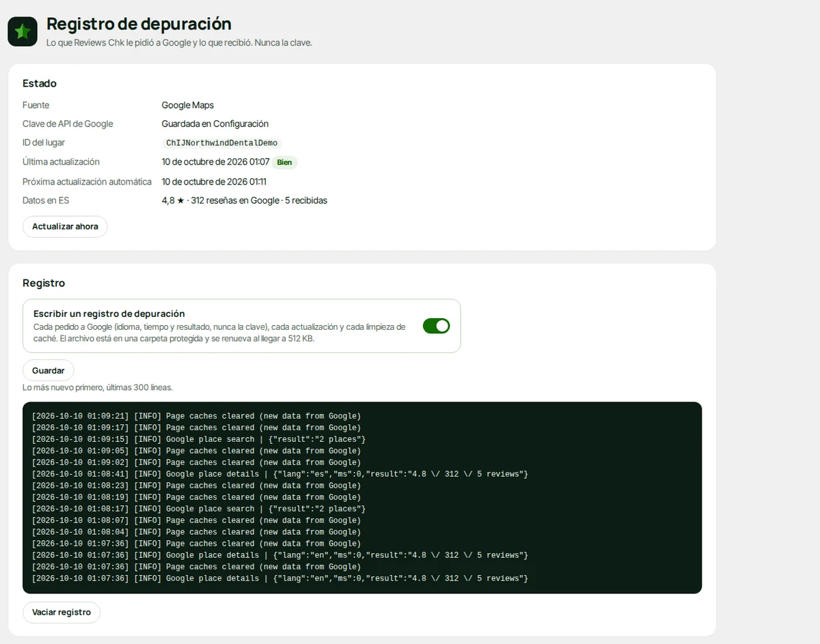Click the green Bien status badge
820x644 pixels.
tap(284, 163)
